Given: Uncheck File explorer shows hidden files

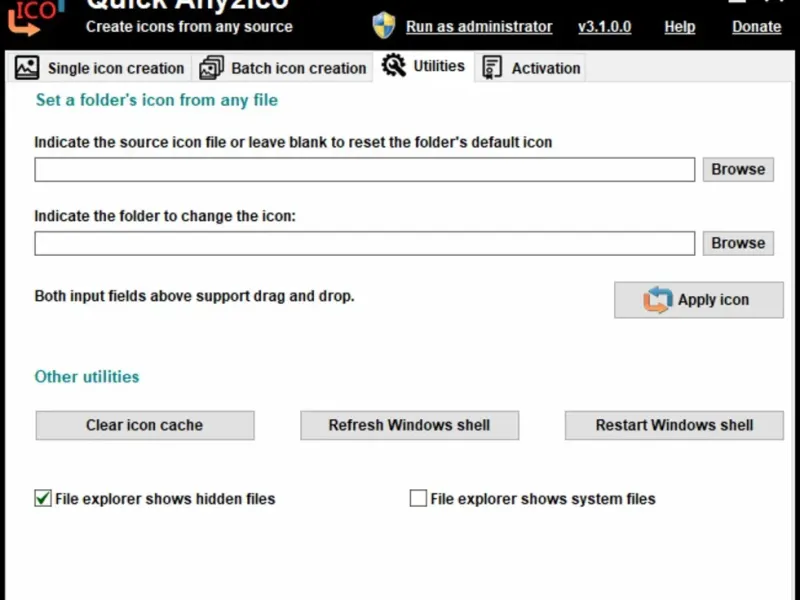Looking at the screenshot, I should click(x=43, y=498).
